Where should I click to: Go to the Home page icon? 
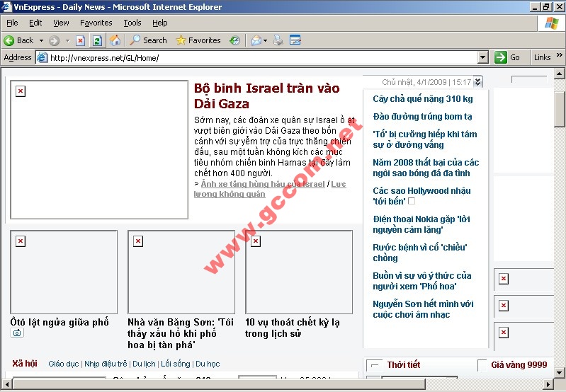pos(114,40)
